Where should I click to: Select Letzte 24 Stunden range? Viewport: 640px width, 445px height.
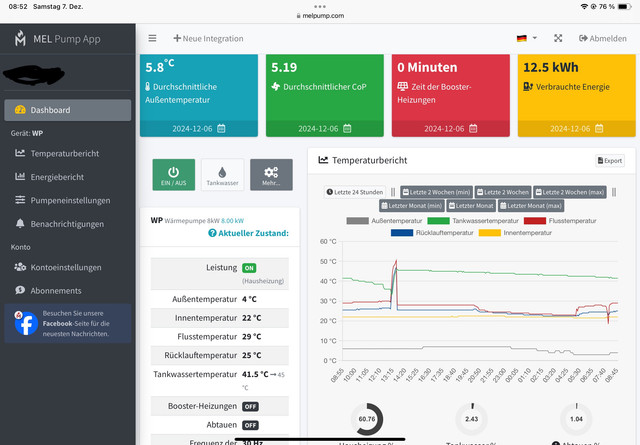[355, 192]
